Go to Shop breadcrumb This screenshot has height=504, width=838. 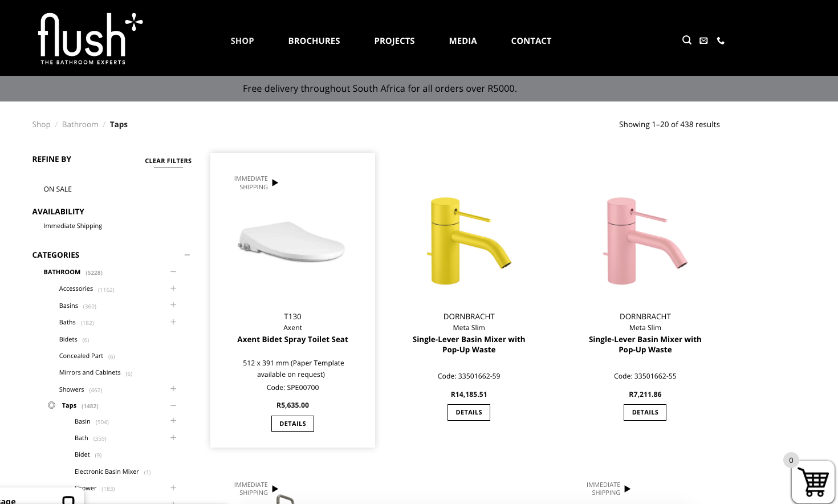click(41, 124)
